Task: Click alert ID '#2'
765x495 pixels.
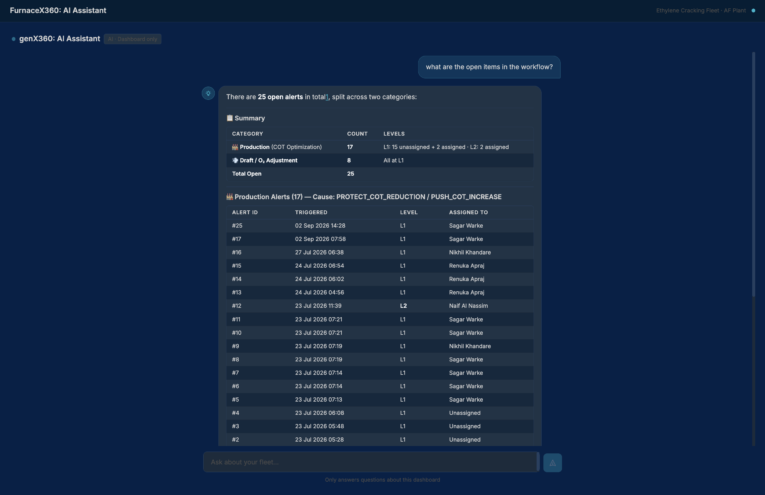Action: point(236,439)
